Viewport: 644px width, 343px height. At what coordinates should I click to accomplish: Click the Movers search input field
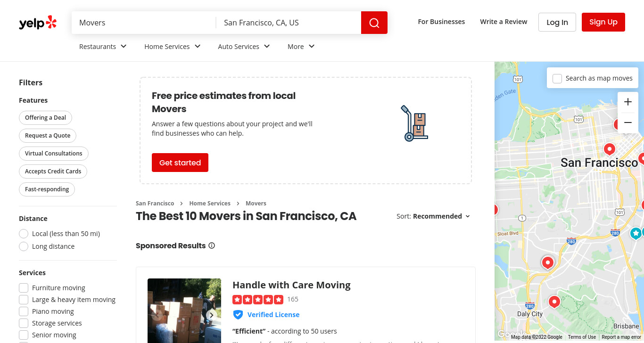pyautogui.click(x=144, y=23)
